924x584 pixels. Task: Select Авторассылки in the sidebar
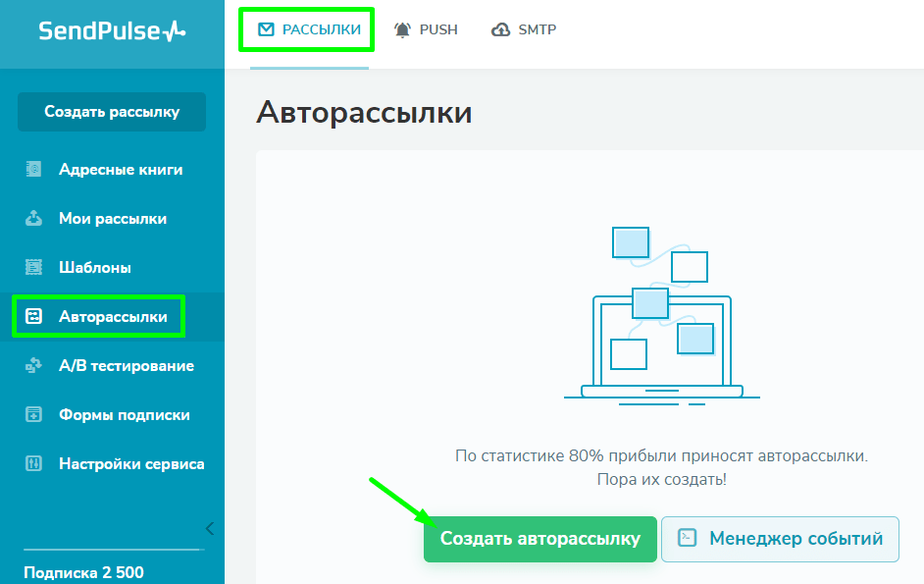click(112, 317)
